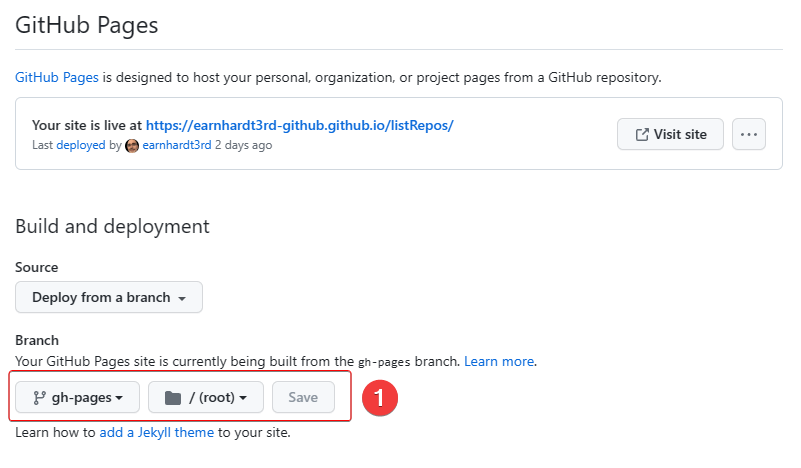Click the deployed link
The image size is (801, 468).
pos(81,145)
